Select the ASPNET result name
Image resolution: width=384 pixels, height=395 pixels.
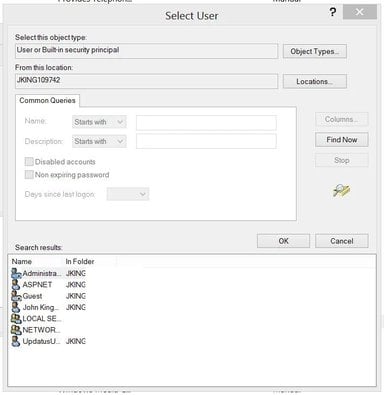click(x=37, y=285)
